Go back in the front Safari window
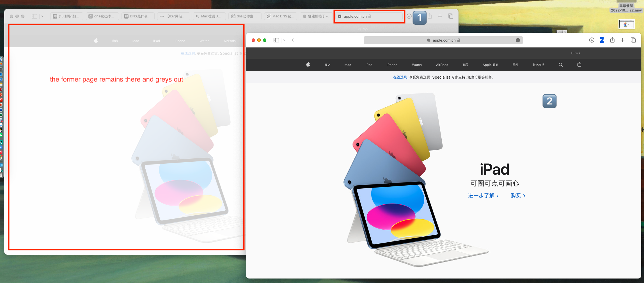 (293, 40)
